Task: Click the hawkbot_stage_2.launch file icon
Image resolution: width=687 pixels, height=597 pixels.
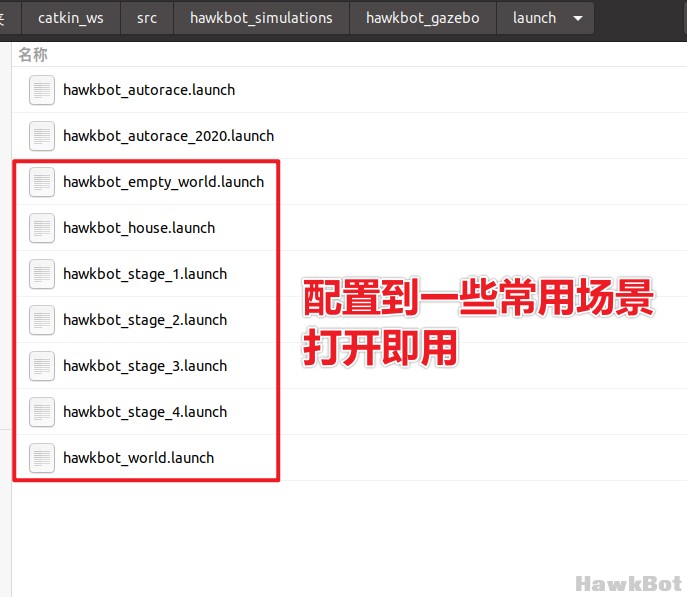Action: (42, 320)
